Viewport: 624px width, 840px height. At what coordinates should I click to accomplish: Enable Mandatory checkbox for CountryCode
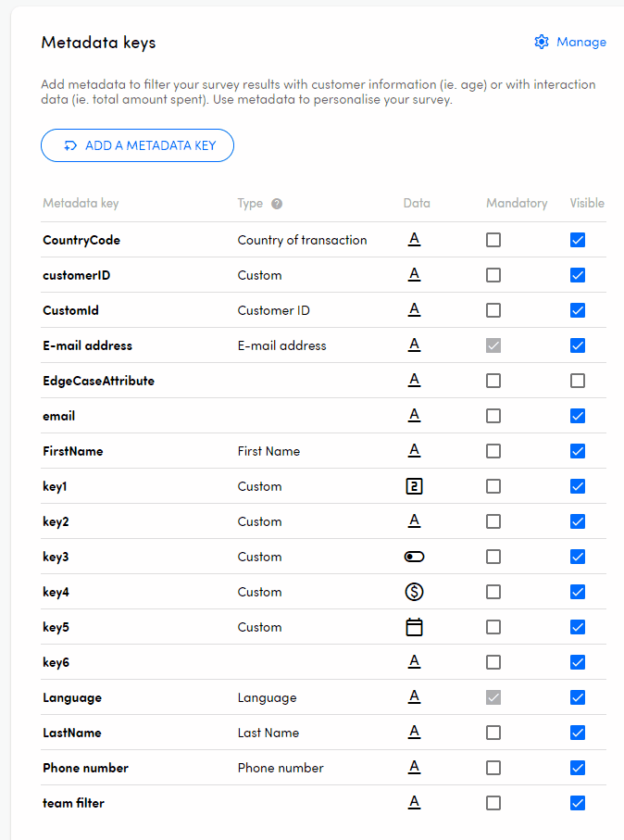click(x=493, y=240)
